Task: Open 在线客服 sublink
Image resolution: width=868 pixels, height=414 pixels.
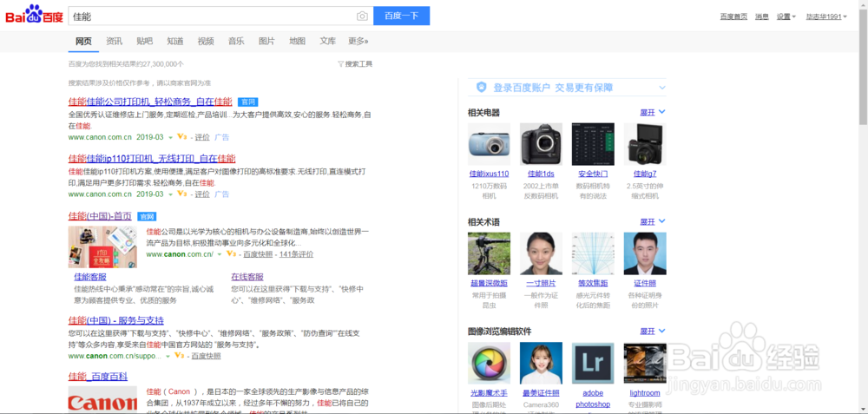Action: click(x=247, y=277)
